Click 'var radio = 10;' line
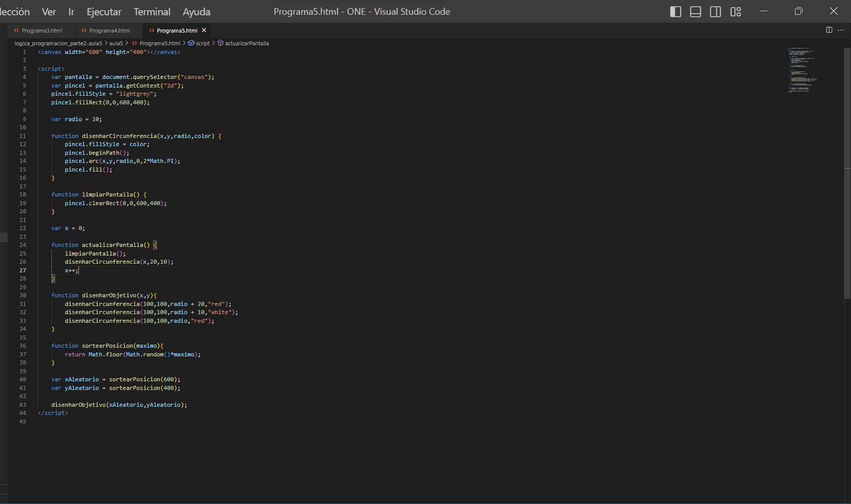This screenshot has height=504, width=851. click(76, 119)
